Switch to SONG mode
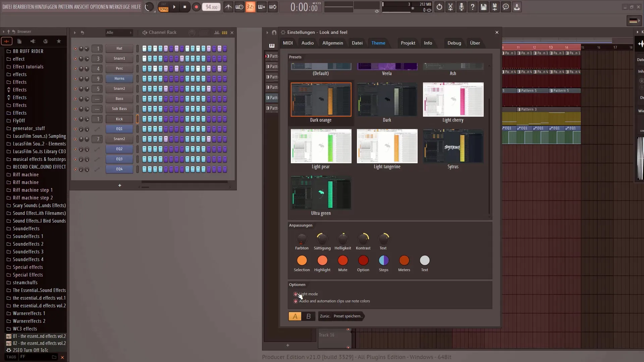This screenshot has width=644, height=362. 164,9
